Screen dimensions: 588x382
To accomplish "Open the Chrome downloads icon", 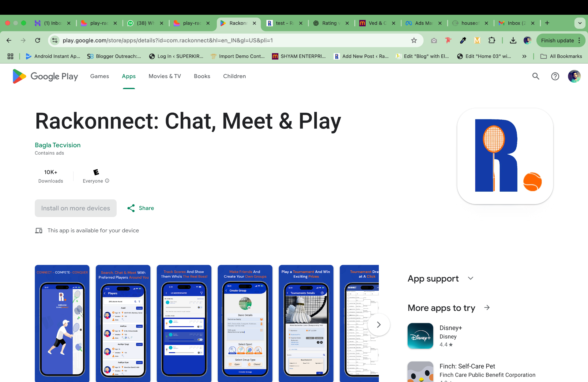I will pos(513,40).
